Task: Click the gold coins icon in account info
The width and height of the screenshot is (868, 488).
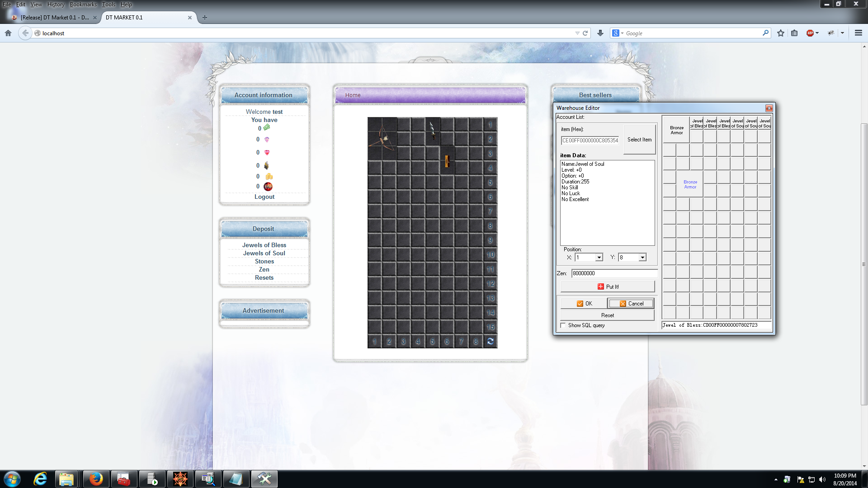Action: 269,176
